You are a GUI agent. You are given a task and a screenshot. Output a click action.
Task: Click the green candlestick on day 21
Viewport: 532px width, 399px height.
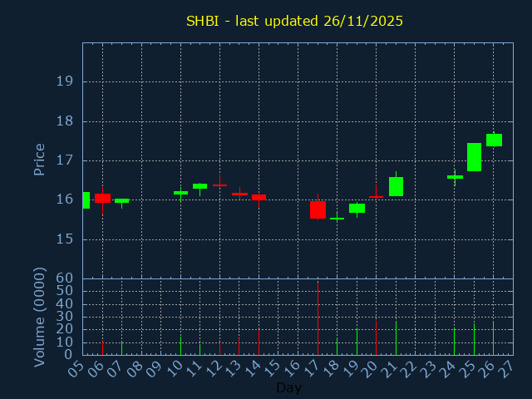(x=396, y=186)
